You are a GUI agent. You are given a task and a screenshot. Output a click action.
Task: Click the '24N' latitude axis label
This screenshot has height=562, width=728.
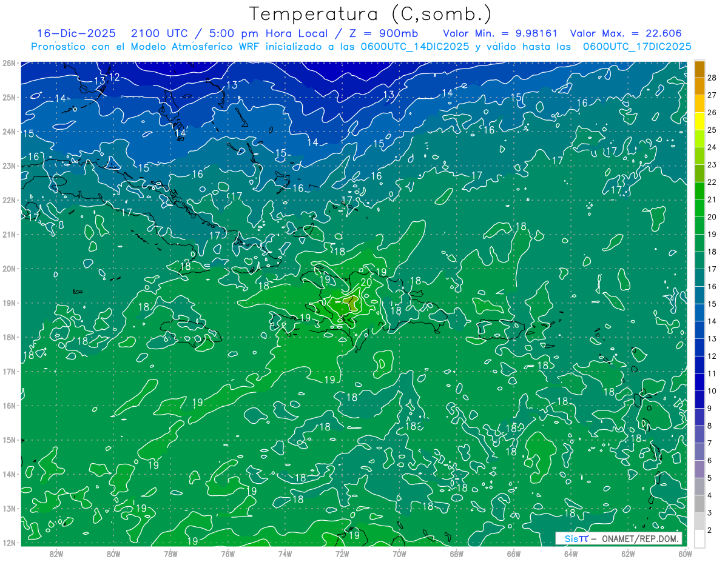click(x=8, y=132)
